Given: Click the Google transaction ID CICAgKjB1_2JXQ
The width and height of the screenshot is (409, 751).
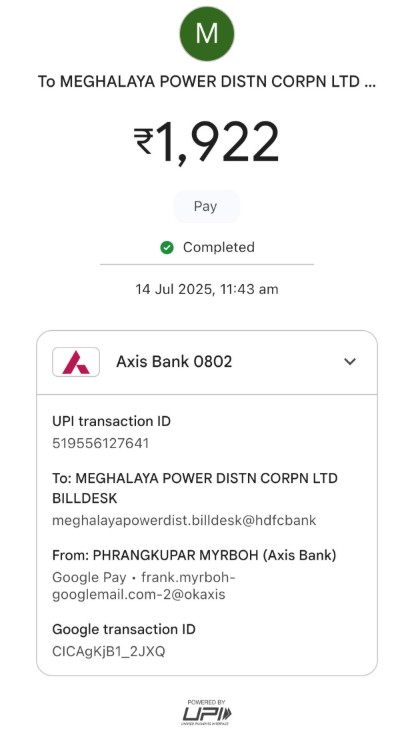Looking at the screenshot, I should [109, 651].
